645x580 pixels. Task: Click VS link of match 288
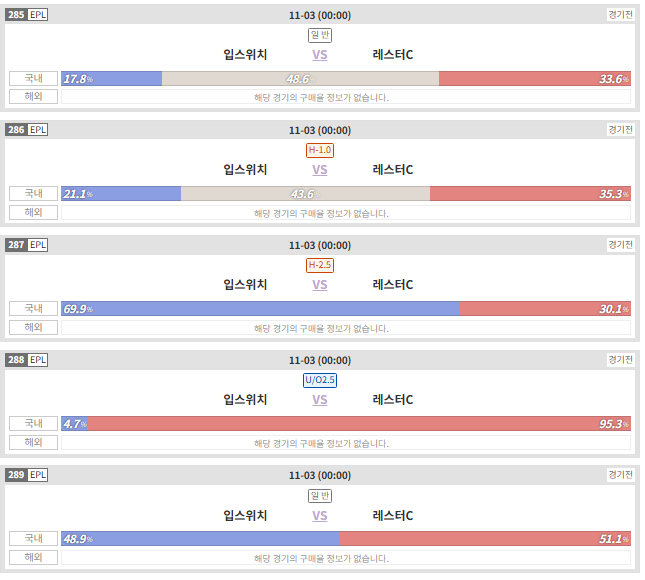pos(320,400)
